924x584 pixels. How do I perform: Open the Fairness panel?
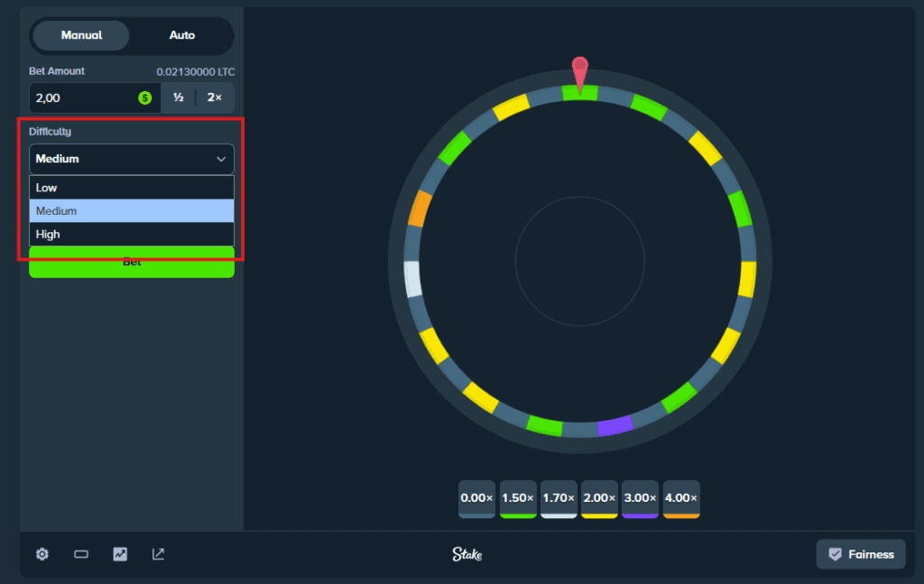(x=861, y=553)
